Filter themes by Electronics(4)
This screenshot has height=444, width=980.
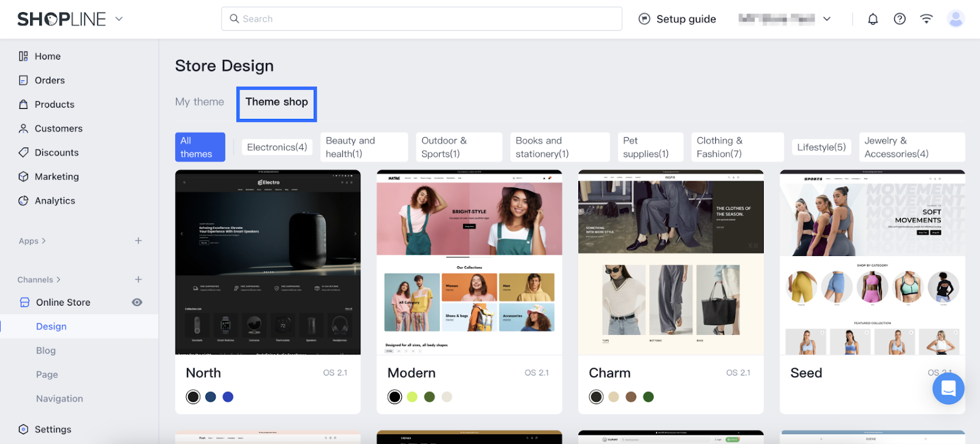coord(277,147)
